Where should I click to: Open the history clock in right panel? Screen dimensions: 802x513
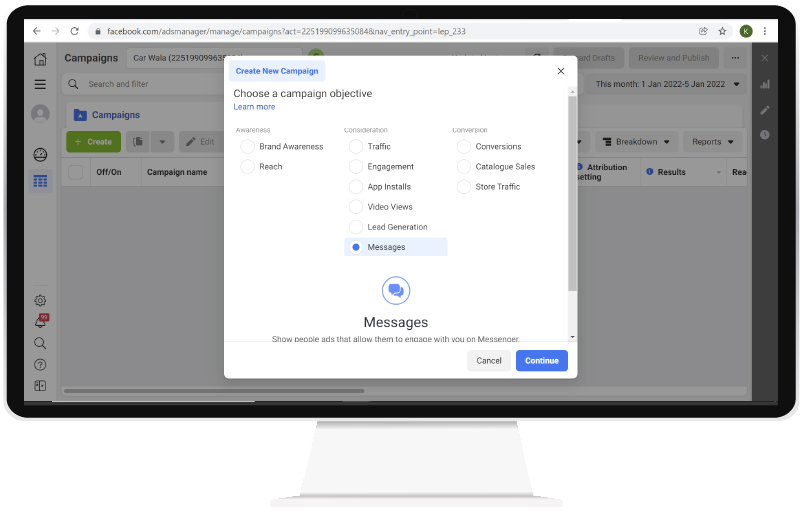[x=765, y=135]
